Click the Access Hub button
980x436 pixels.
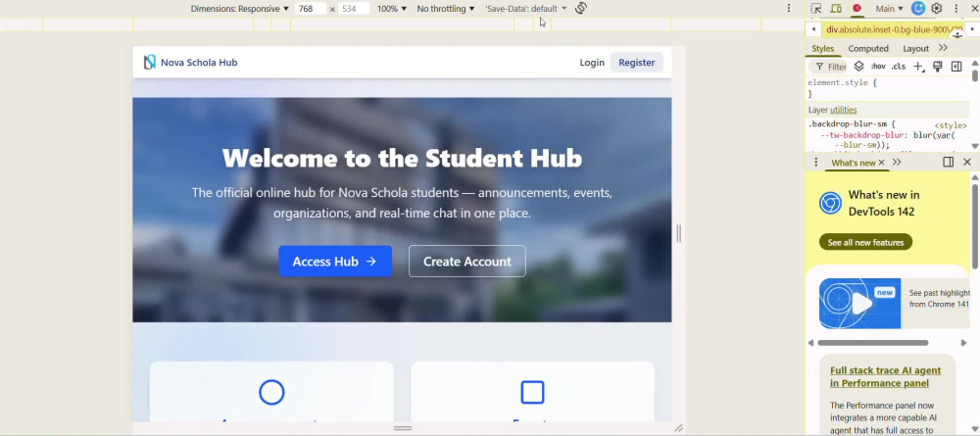pyautogui.click(x=335, y=261)
